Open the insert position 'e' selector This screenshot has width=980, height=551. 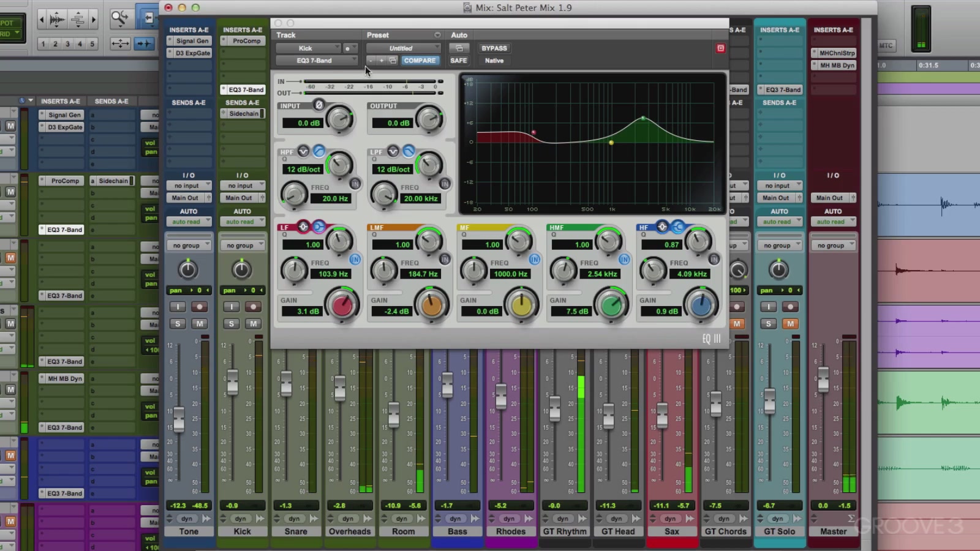tap(350, 48)
